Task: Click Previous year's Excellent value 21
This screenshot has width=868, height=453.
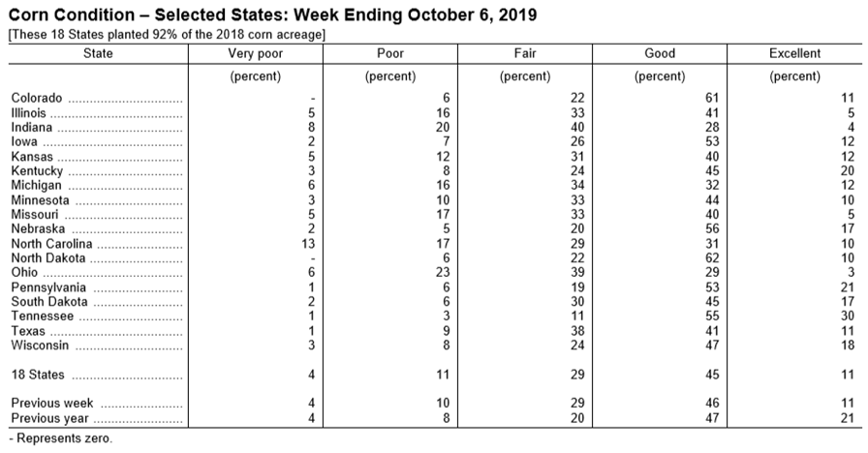Action: click(848, 418)
